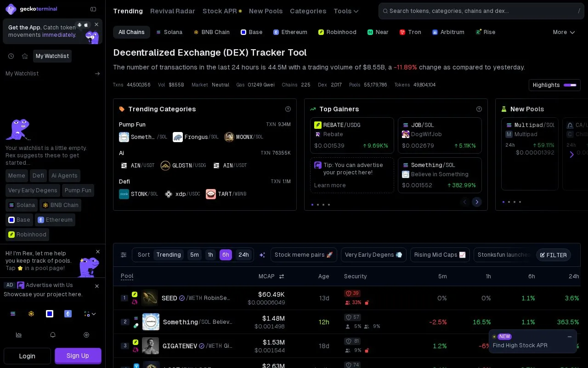
Task: Open the portfolio chart icon in sidebar
Action: pyautogui.click(x=19, y=335)
